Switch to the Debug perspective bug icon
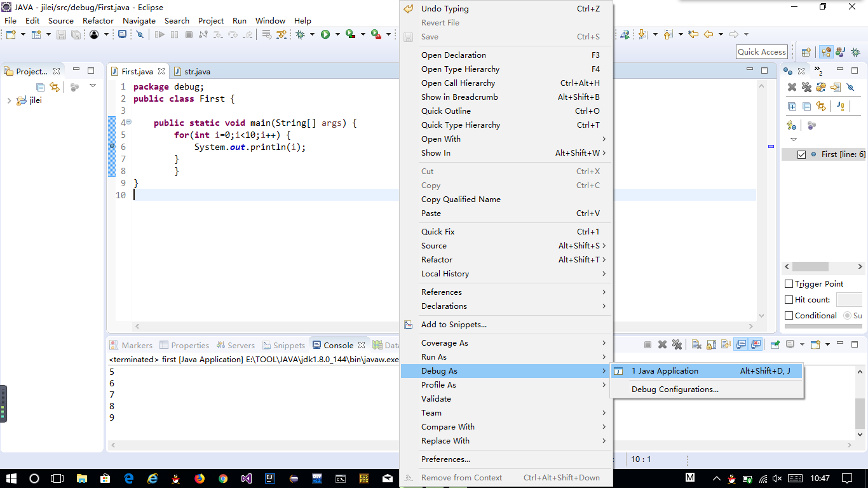Screen dimensions: 868x488 pyautogui.click(x=855, y=52)
